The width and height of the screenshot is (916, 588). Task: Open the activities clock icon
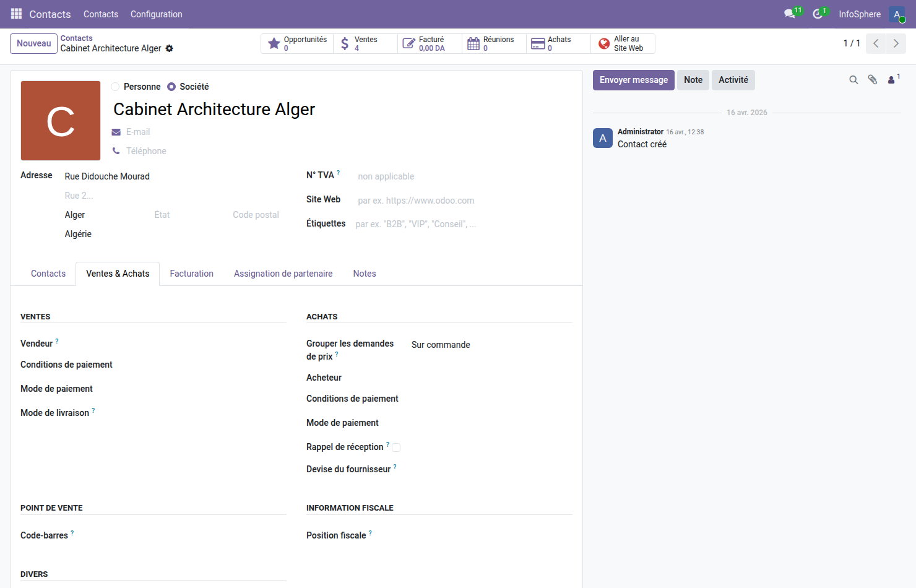[818, 14]
